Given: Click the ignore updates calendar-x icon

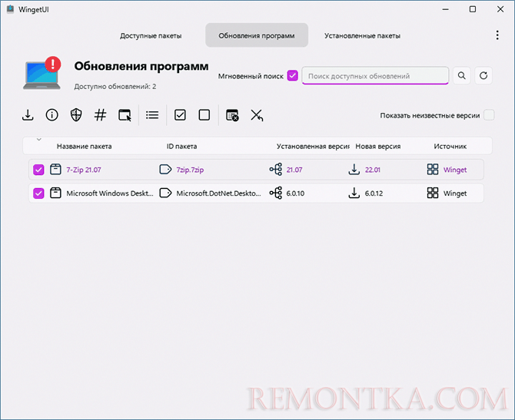Looking at the screenshot, I should coord(232,115).
